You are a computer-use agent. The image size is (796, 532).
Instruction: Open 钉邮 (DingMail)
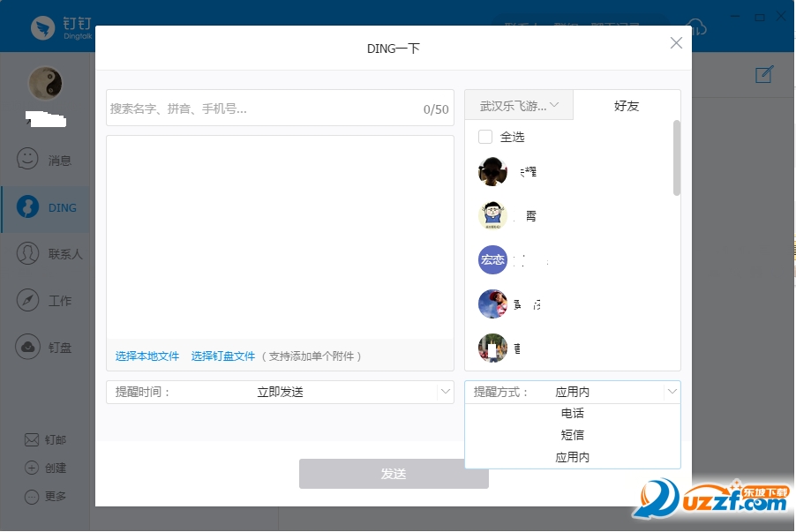tap(45, 438)
